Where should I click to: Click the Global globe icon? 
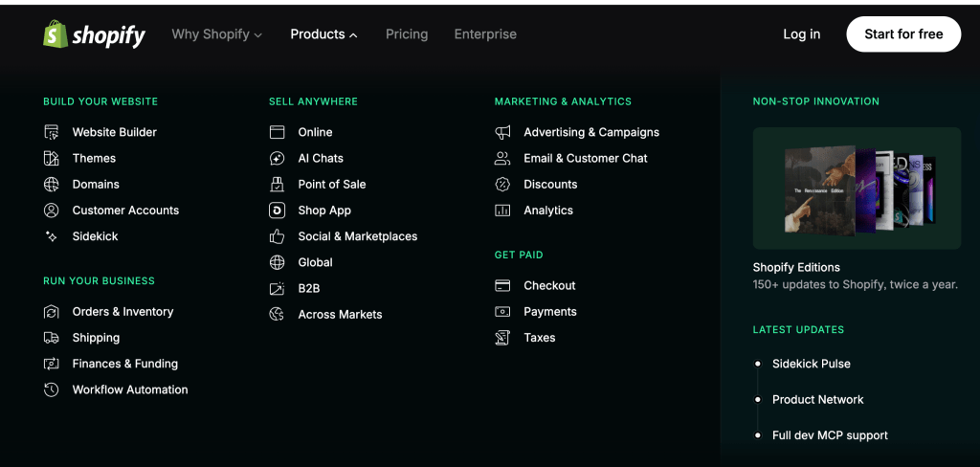point(277,262)
